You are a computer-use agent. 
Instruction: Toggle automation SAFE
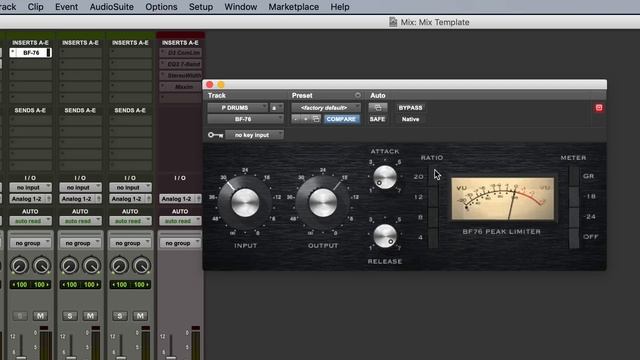point(378,119)
